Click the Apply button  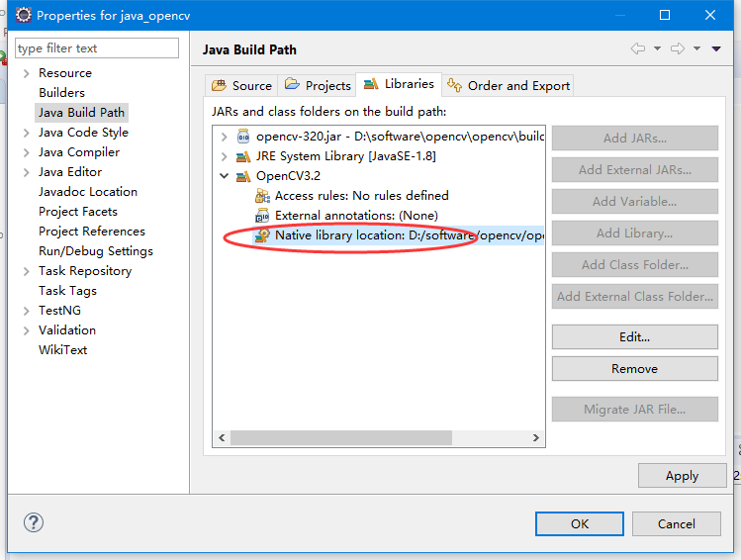[682, 476]
